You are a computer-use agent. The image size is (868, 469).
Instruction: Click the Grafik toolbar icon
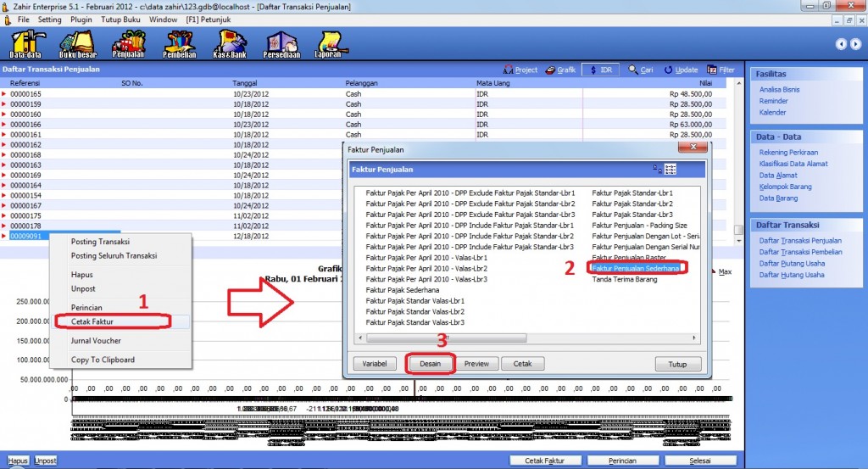click(x=560, y=70)
